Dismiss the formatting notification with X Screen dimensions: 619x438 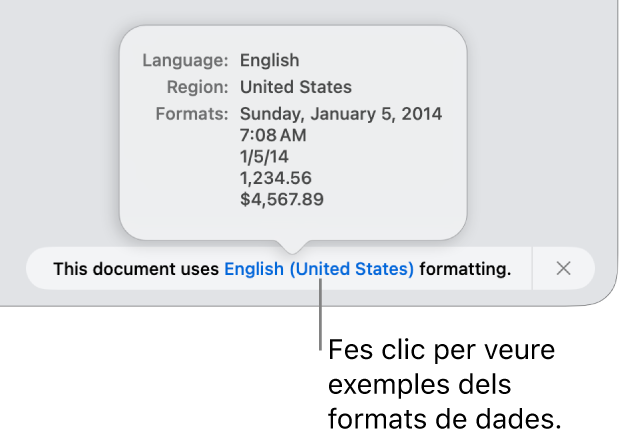[x=563, y=268]
